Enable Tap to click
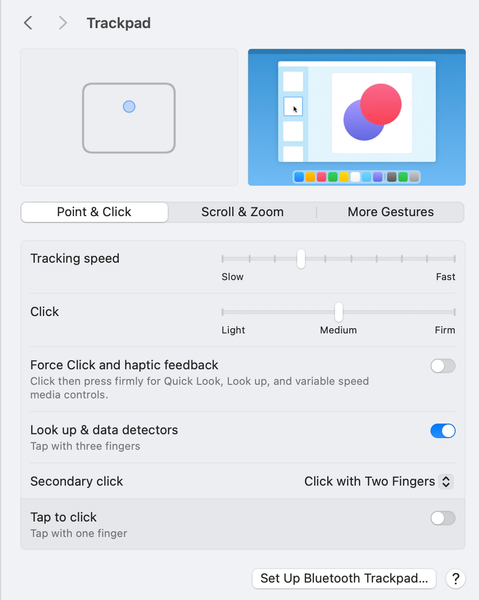The width and height of the screenshot is (479, 600). click(x=443, y=518)
